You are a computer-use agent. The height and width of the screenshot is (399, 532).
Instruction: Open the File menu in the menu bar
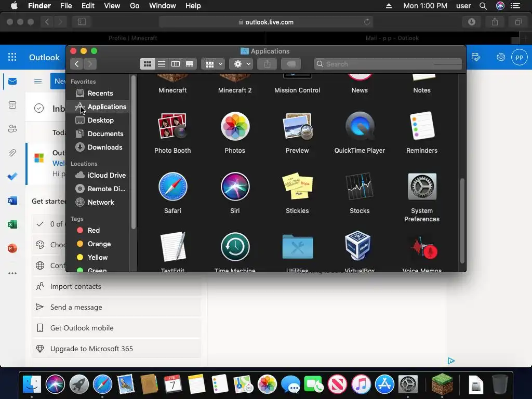point(66,6)
